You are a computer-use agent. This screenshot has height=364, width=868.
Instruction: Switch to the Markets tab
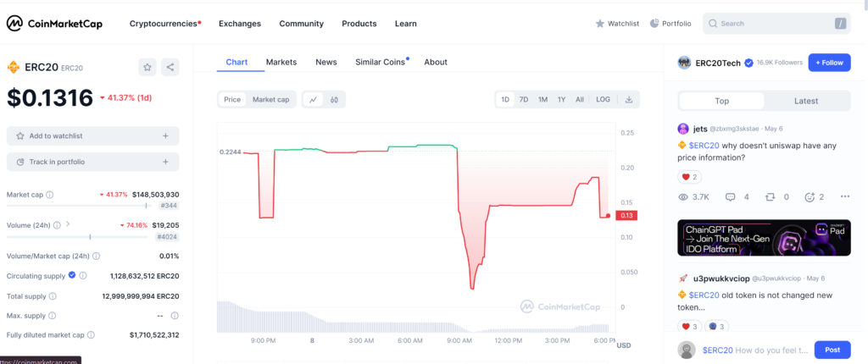(x=281, y=62)
